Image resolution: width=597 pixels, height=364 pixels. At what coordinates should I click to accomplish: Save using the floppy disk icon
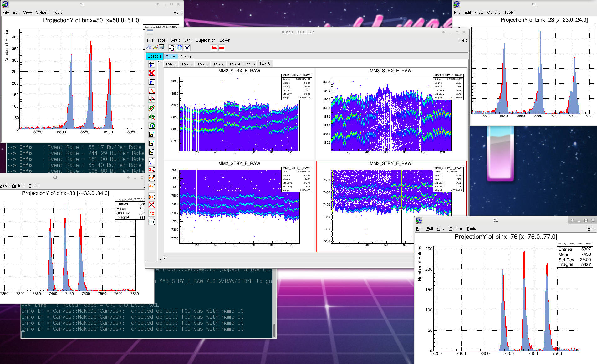coord(161,47)
